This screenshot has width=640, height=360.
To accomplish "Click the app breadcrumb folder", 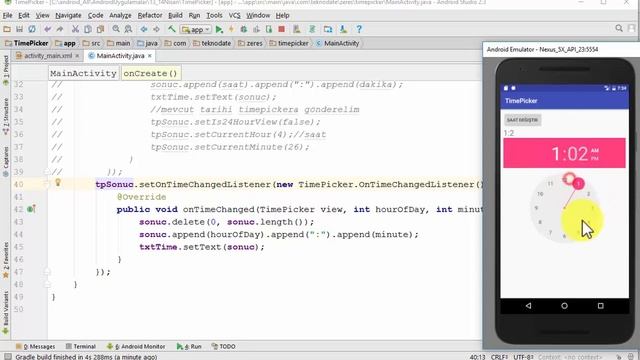I will point(65,43).
